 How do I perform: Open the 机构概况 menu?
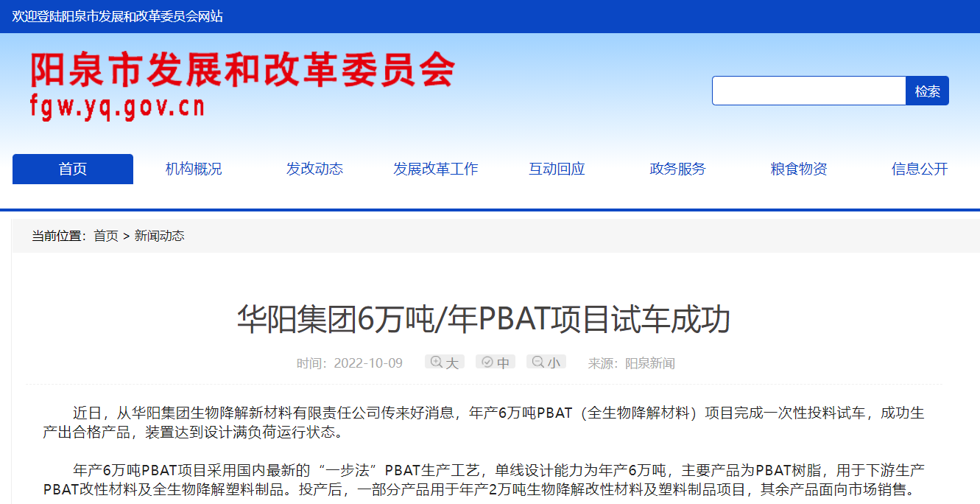[x=192, y=168]
